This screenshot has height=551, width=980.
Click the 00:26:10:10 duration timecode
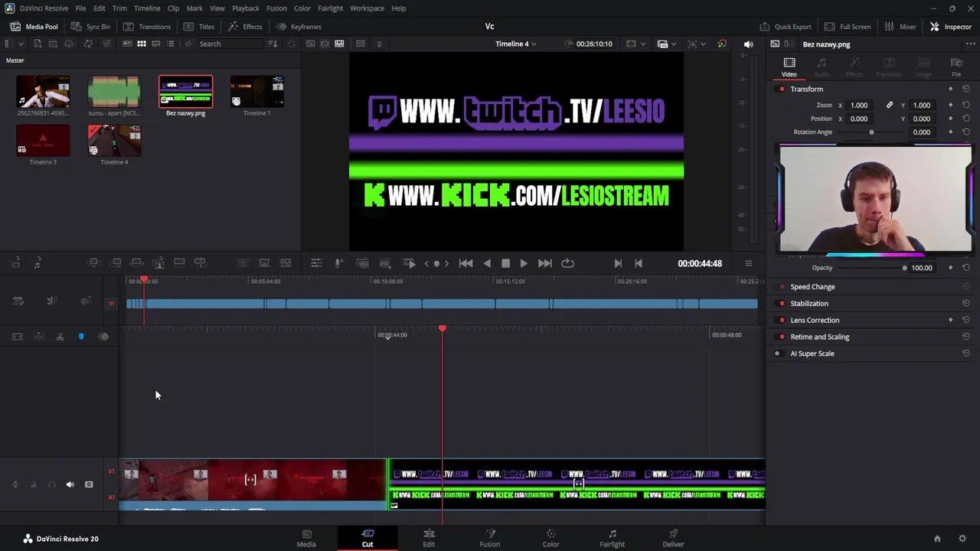pyautogui.click(x=594, y=44)
